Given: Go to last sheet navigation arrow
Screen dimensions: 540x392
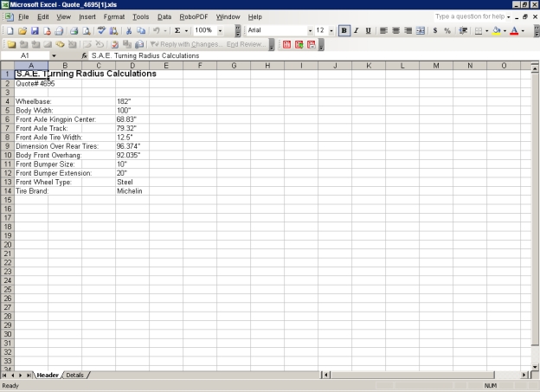Looking at the screenshot, I should pyautogui.click(x=29, y=375).
